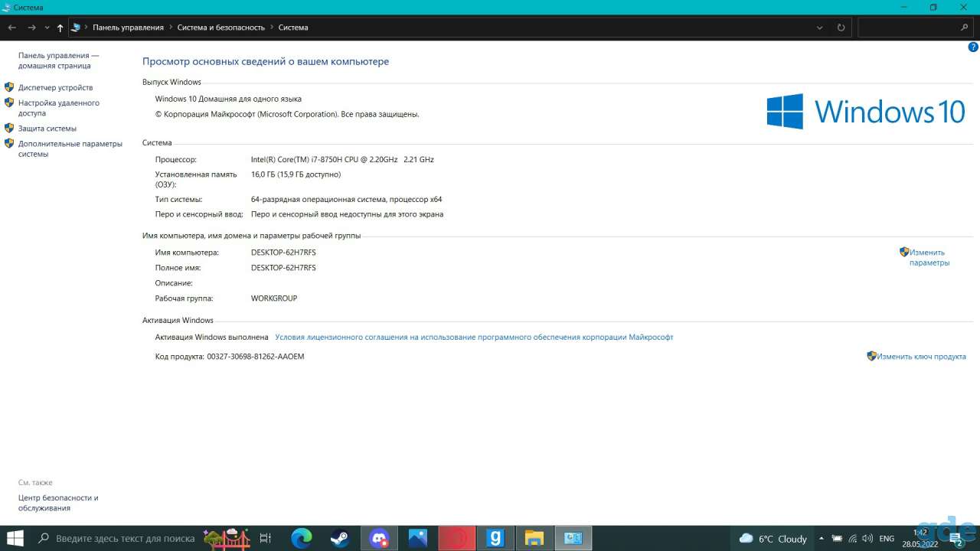Click the active Система window taskbar icon
This screenshot has height=551, width=980.
(x=573, y=538)
